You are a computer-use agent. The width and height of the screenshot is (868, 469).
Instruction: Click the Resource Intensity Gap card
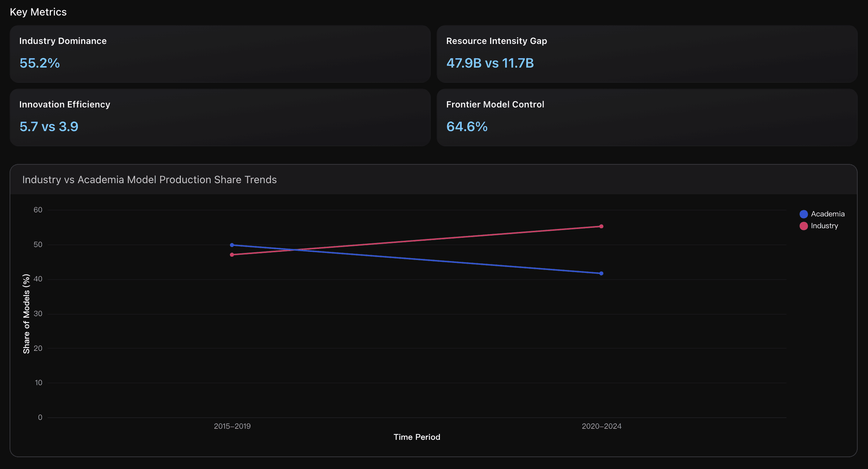pos(647,54)
